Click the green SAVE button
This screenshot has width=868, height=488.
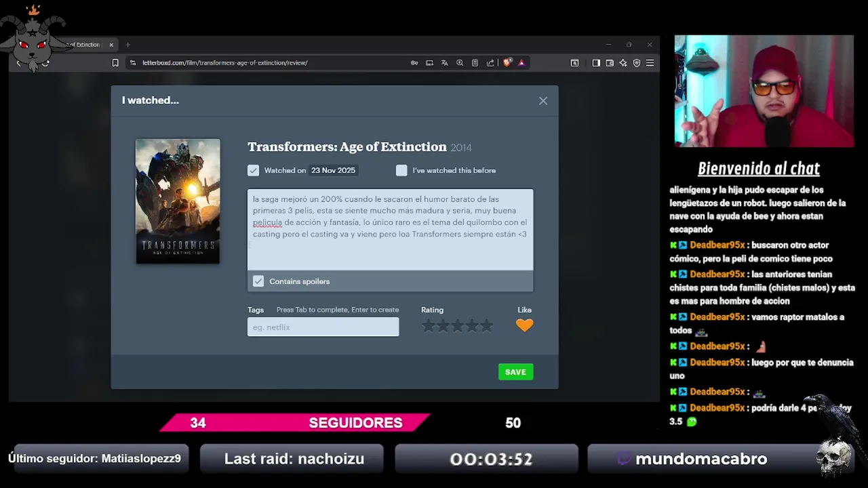point(515,372)
